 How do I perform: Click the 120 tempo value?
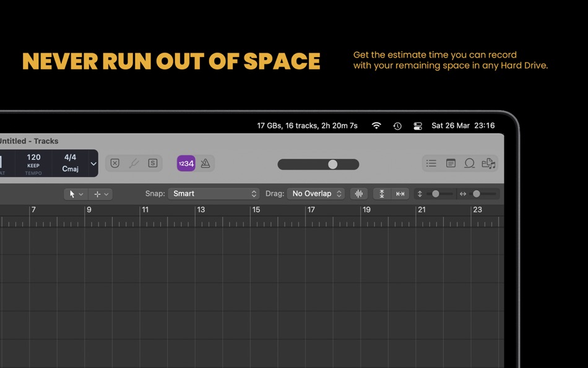click(x=33, y=157)
